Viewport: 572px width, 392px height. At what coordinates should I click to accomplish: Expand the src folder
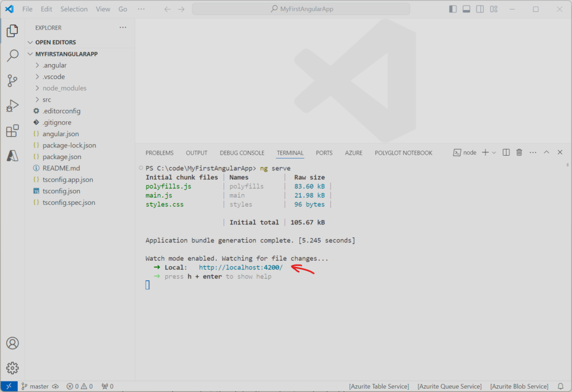(47, 99)
